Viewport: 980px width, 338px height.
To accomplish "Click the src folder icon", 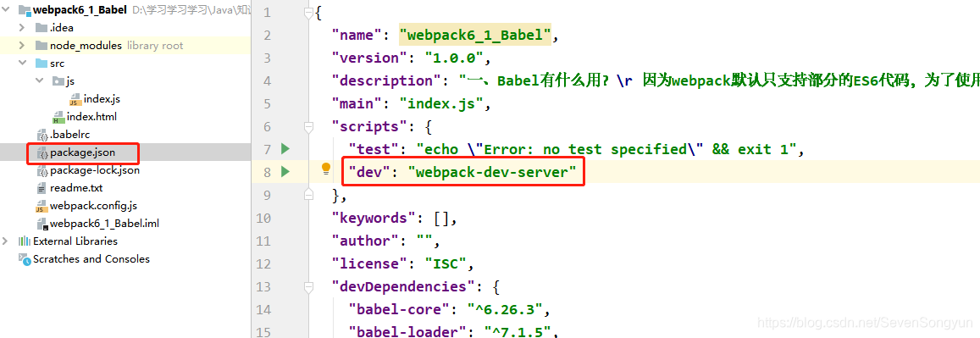I will pyautogui.click(x=42, y=63).
